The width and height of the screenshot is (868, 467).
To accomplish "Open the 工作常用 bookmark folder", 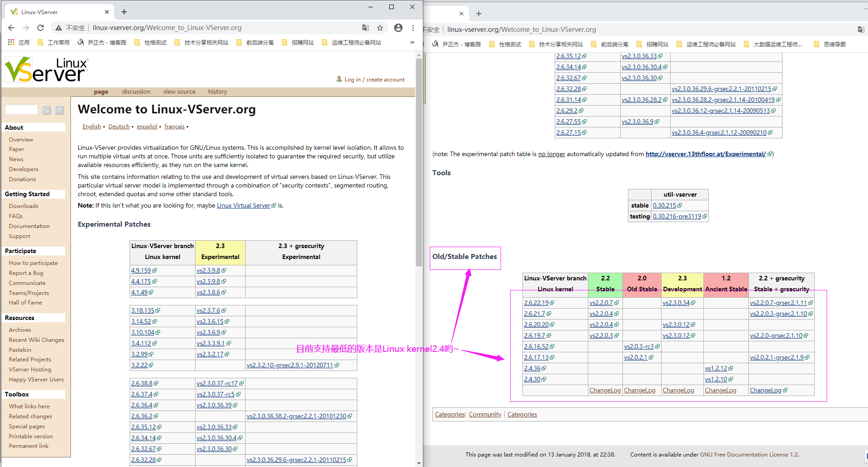I will (54, 42).
